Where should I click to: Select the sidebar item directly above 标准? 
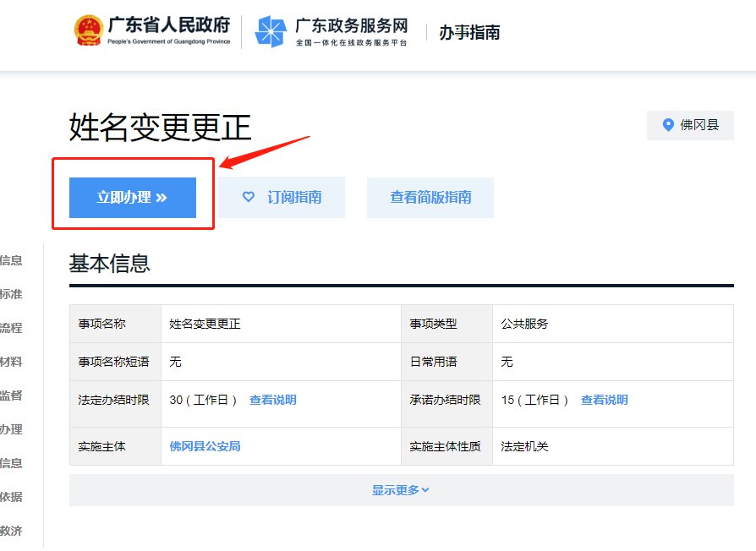11,260
